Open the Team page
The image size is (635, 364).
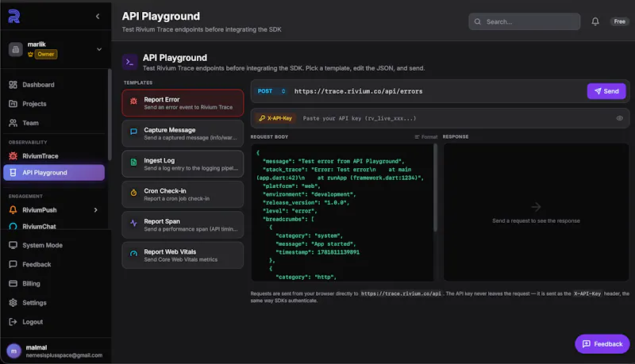[x=54, y=123]
